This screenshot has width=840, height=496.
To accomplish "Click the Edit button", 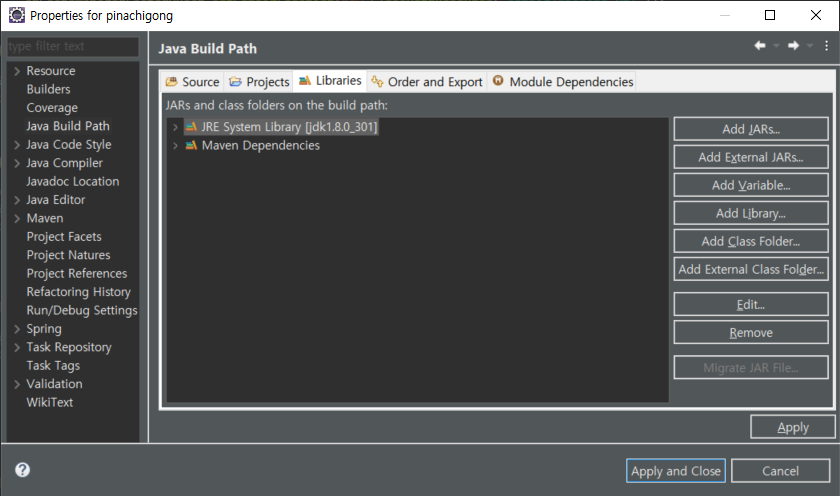I will pyautogui.click(x=751, y=304).
